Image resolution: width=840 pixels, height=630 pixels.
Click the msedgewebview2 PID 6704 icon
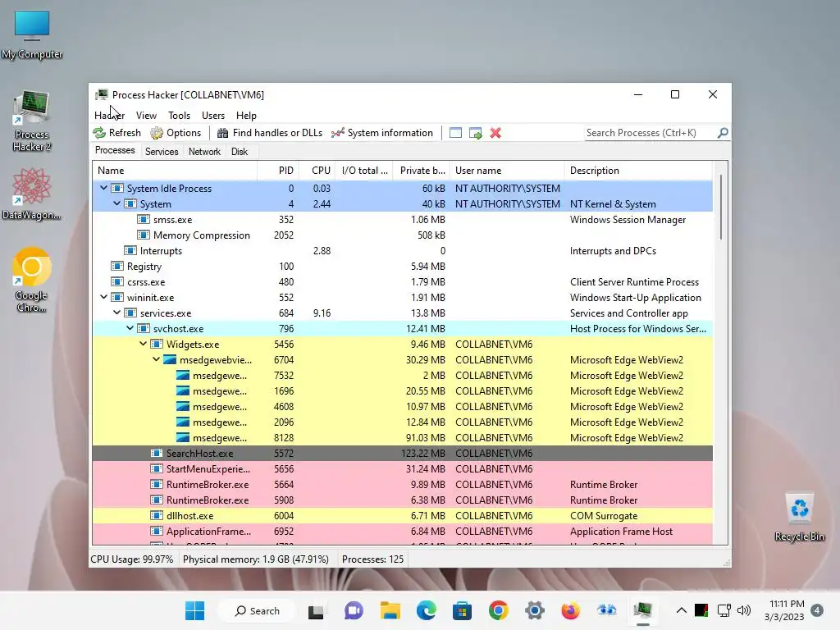coord(169,360)
